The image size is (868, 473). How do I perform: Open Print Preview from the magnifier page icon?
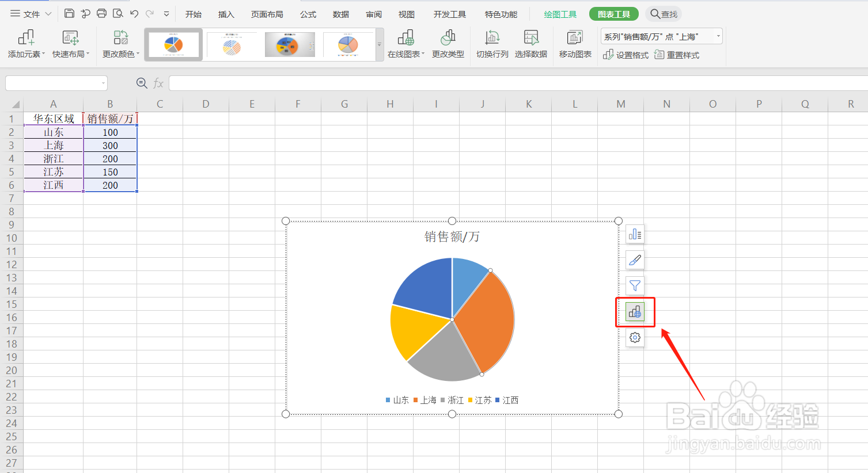[118, 13]
